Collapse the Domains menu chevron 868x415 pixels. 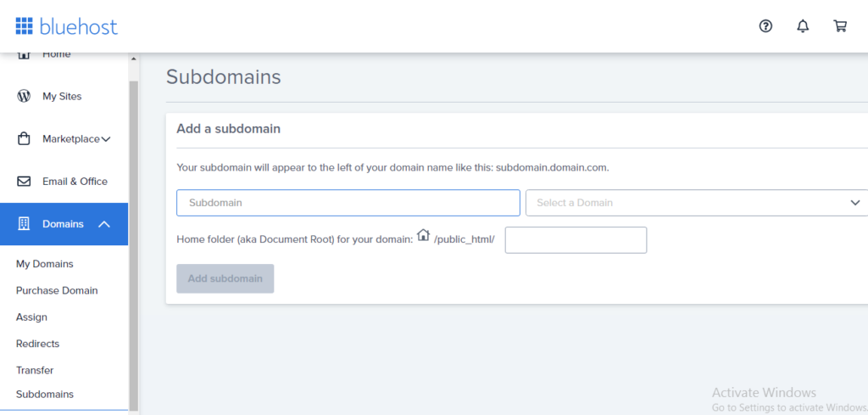coord(104,224)
